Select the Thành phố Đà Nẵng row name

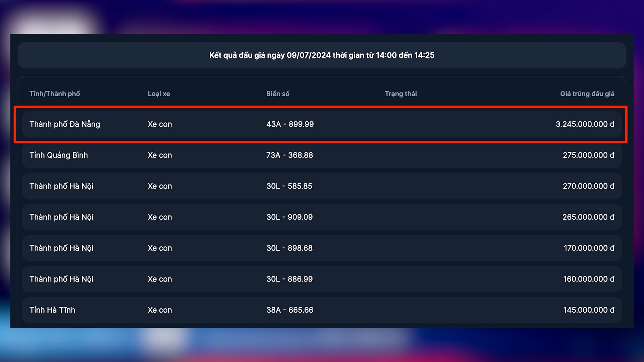click(65, 124)
